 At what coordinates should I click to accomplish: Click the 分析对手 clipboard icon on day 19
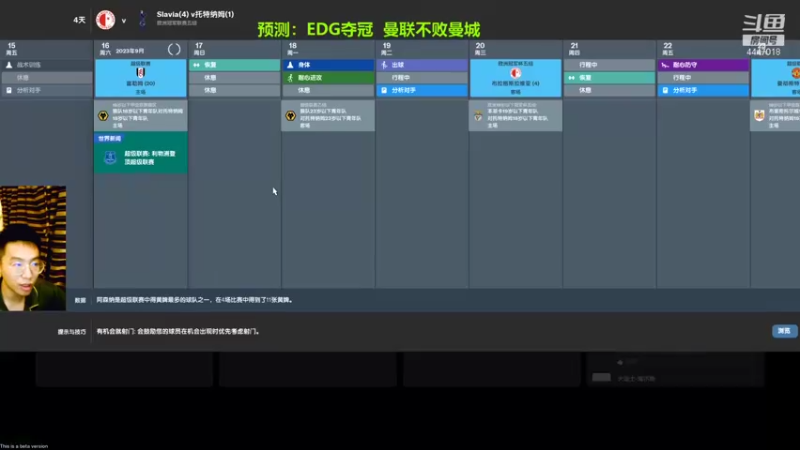(384, 90)
